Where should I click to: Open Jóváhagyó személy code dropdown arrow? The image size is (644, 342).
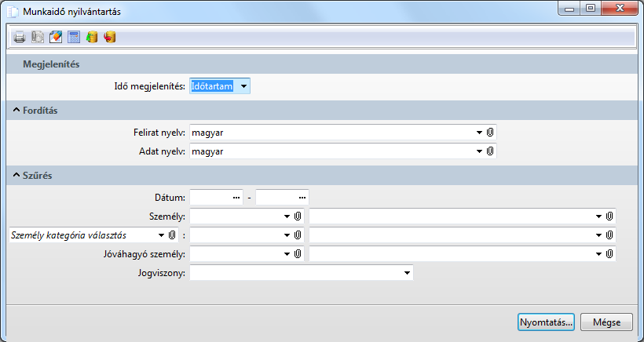click(x=287, y=254)
